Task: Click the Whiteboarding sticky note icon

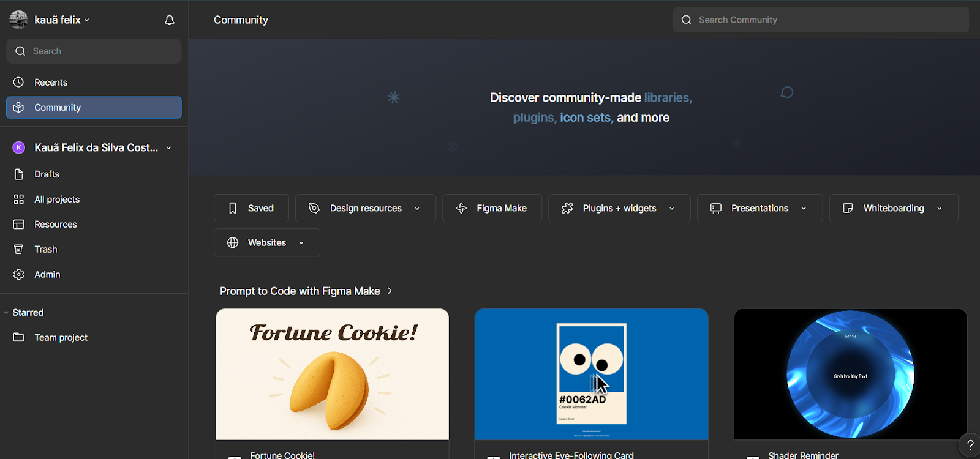Action: click(x=848, y=208)
